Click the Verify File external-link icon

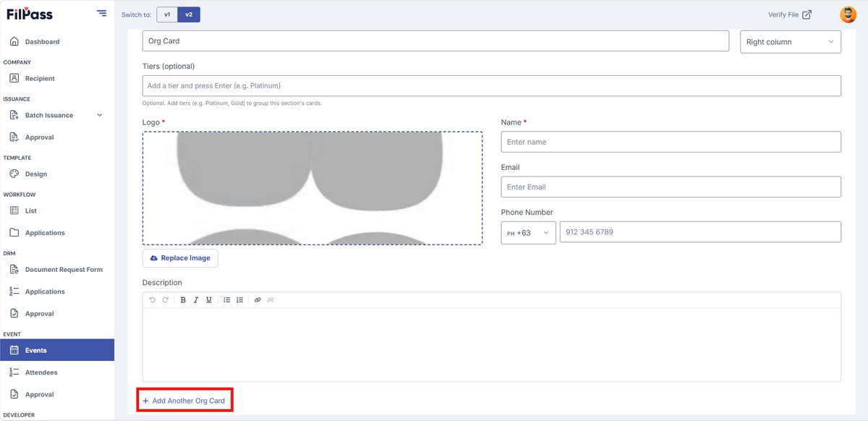(x=807, y=14)
